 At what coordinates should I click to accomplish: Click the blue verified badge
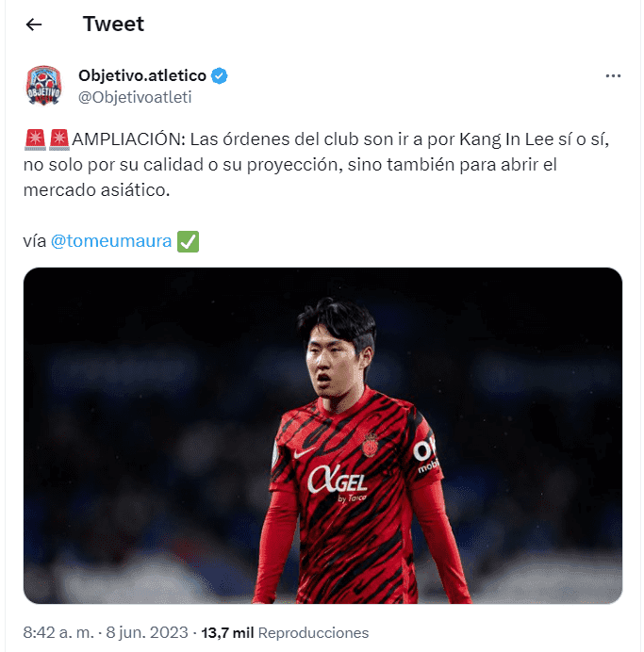220,76
